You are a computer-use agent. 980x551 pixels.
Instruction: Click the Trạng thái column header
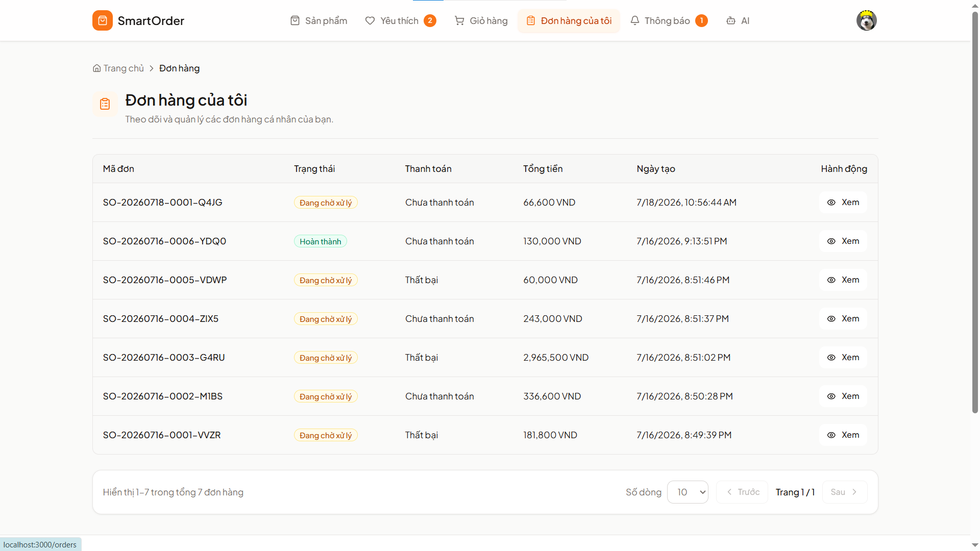click(x=314, y=169)
